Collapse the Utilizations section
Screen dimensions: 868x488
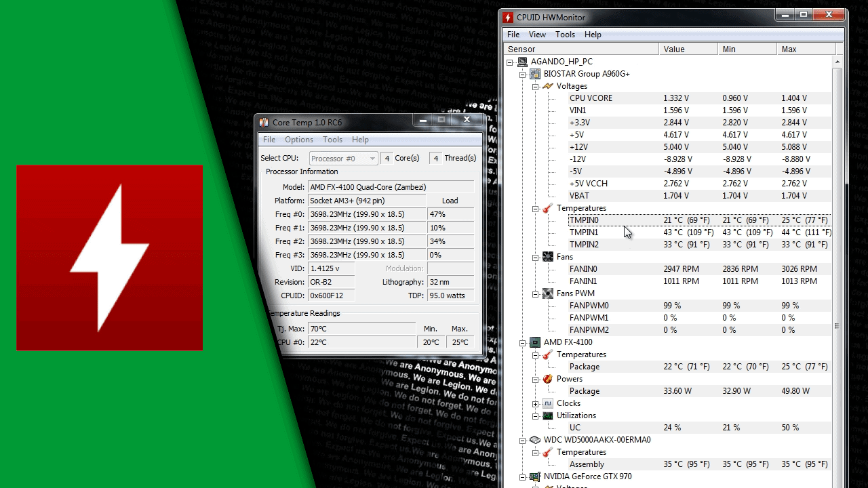pyautogui.click(x=536, y=415)
